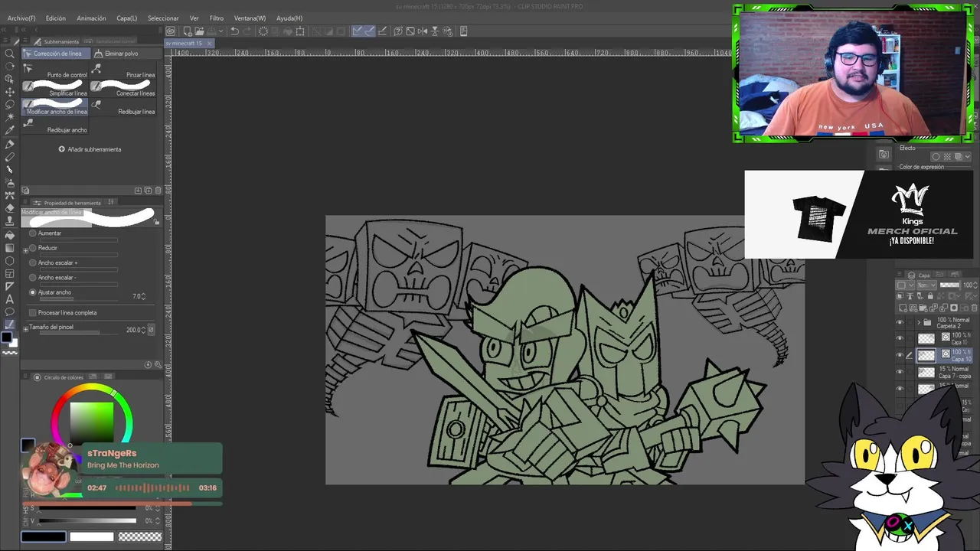Click the Undo arrow in command bar
Image resolution: width=980 pixels, height=551 pixels.
(x=234, y=31)
